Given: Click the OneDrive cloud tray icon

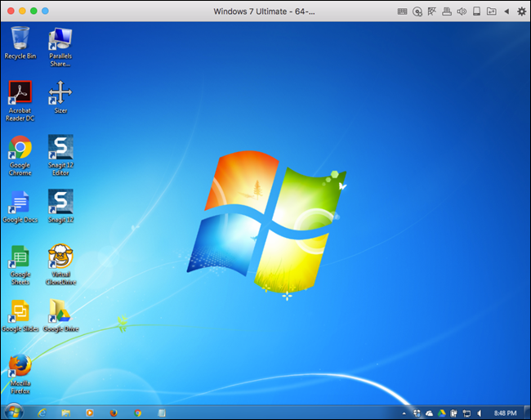Looking at the screenshot, I should (430, 413).
